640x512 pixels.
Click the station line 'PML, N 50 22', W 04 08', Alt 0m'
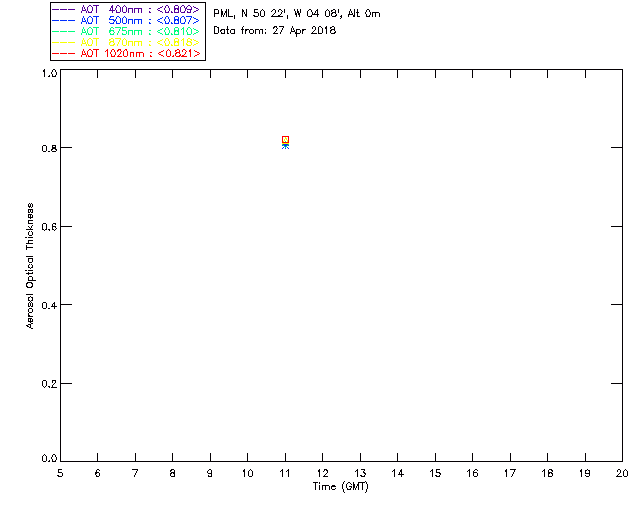coord(297,13)
